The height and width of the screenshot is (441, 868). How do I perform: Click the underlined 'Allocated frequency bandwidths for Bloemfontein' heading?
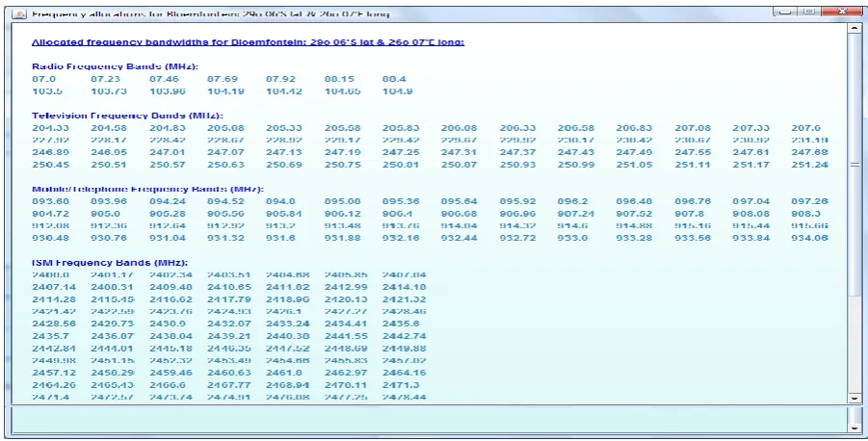[248, 42]
